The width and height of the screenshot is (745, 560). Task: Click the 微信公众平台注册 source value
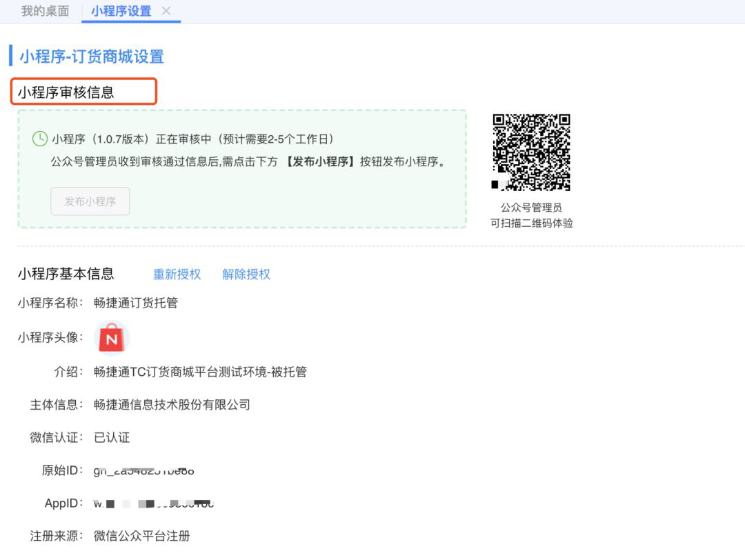pos(141,536)
